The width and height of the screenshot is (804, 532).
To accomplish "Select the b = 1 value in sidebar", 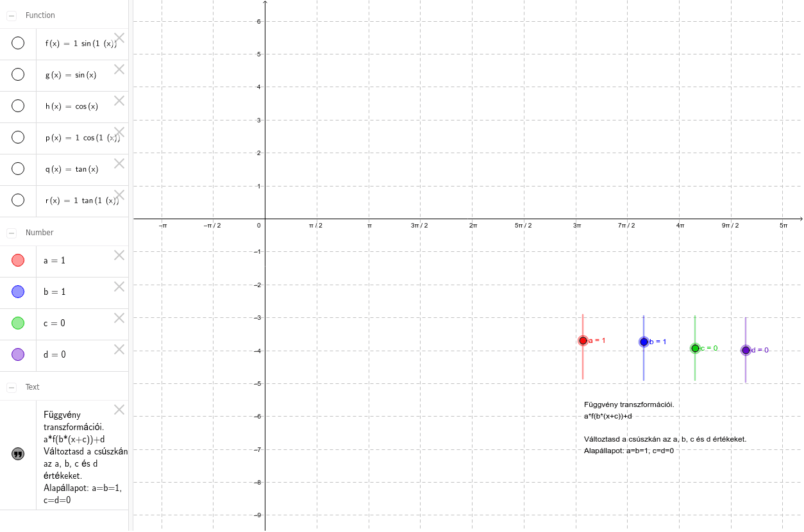I will pyautogui.click(x=54, y=292).
